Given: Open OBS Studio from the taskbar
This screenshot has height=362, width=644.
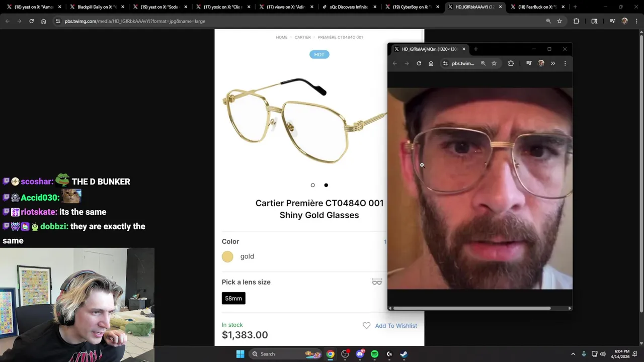Looking at the screenshot, I should (x=345, y=354).
